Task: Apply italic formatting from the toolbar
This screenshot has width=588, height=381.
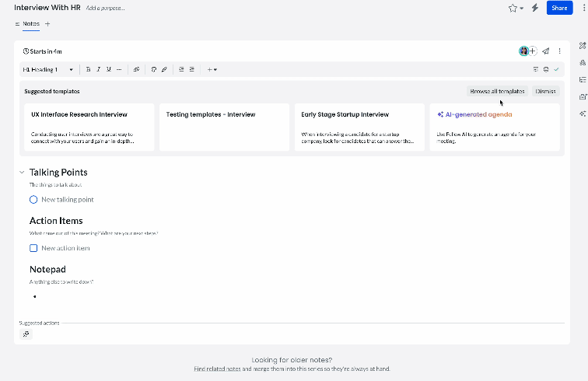Action: tap(99, 69)
